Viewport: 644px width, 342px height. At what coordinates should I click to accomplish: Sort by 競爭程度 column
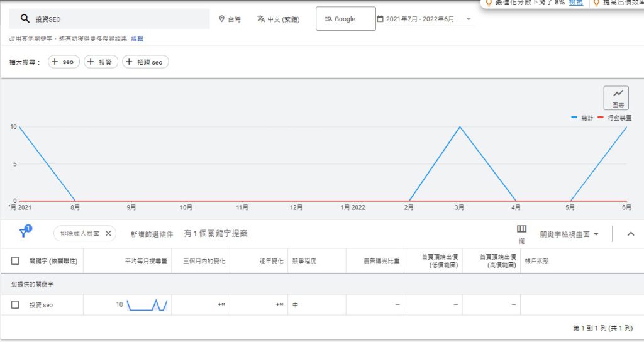[304, 261]
